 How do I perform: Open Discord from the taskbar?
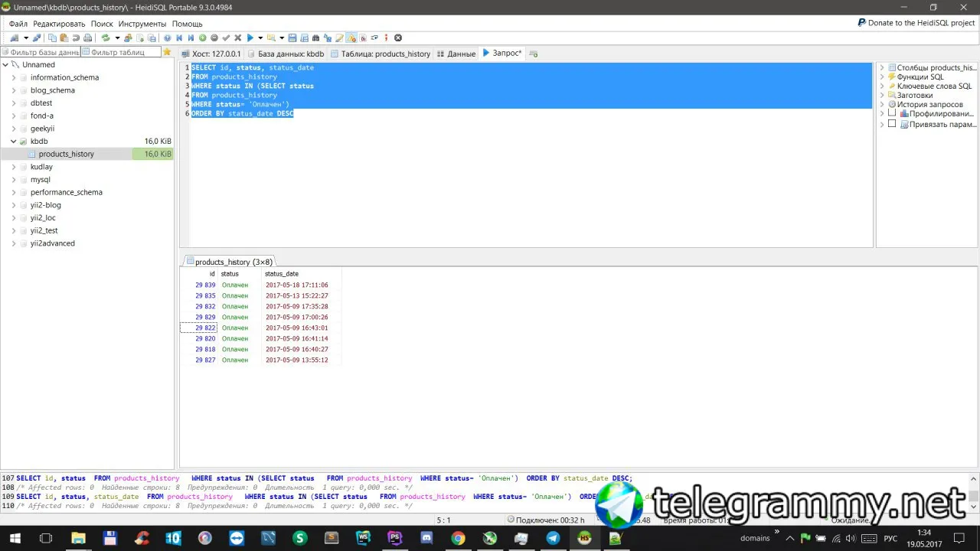click(x=426, y=538)
